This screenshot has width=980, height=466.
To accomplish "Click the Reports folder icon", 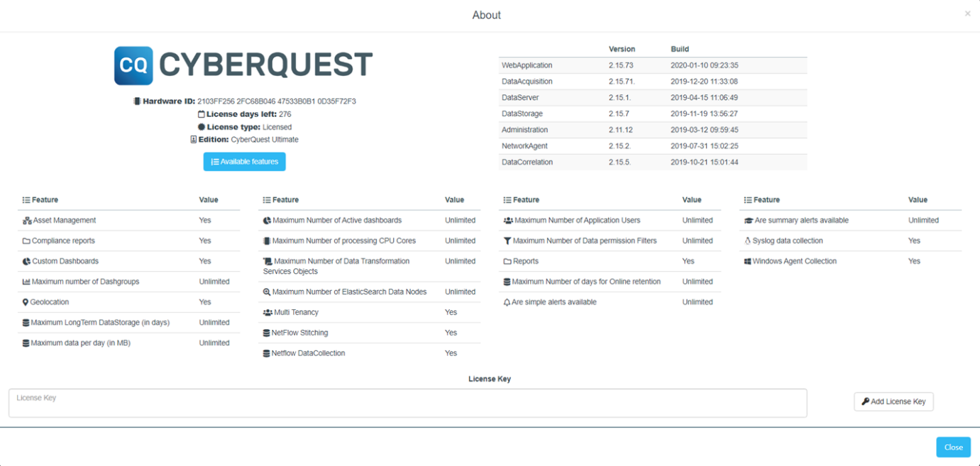I will click(507, 262).
